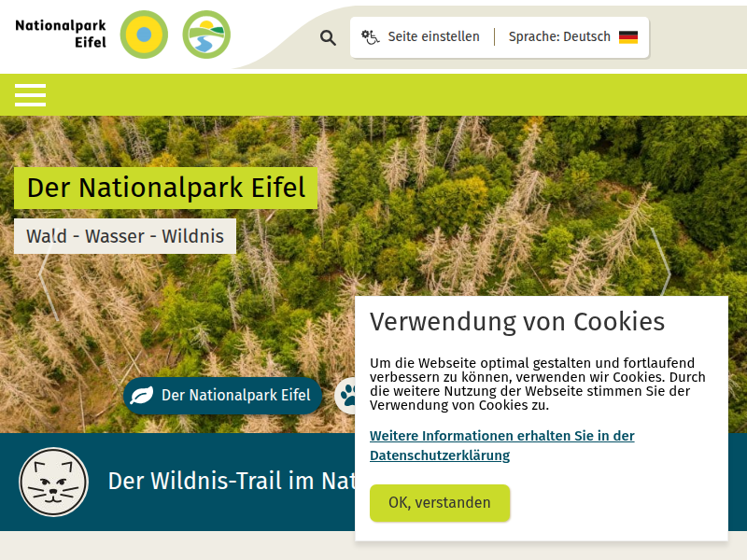
Task: Open the Datenschutzerklärung link
Action: [x=502, y=444]
